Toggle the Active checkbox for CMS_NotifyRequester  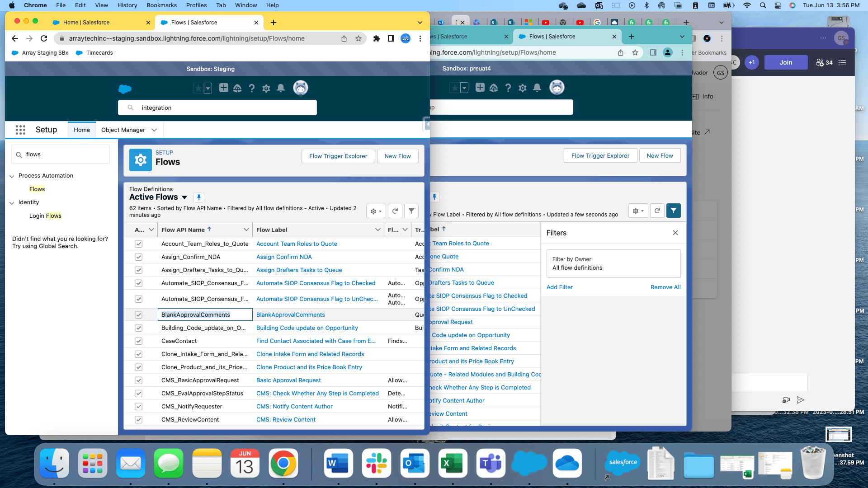click(x=139, y=407)
